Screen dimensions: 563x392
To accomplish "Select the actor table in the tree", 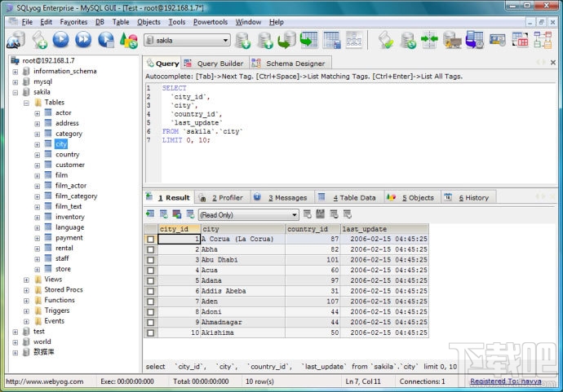I will pyautogui.click(x=63, y=112).
